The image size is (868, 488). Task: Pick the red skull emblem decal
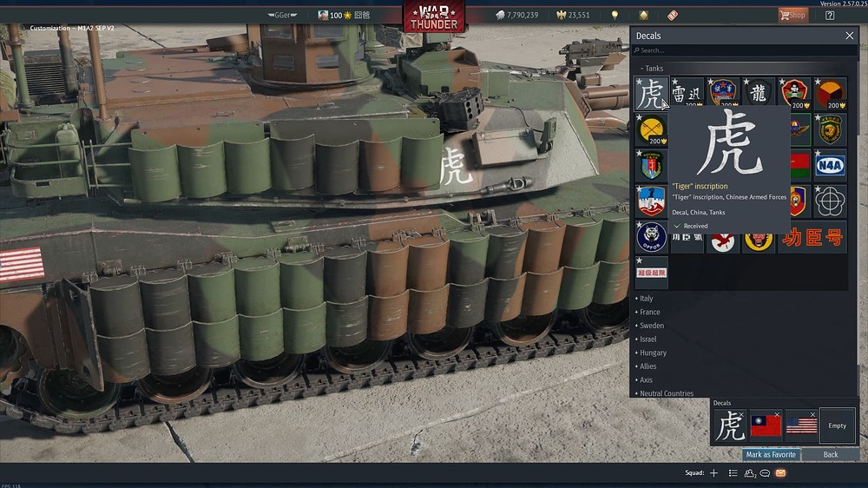tap(794, 93)
